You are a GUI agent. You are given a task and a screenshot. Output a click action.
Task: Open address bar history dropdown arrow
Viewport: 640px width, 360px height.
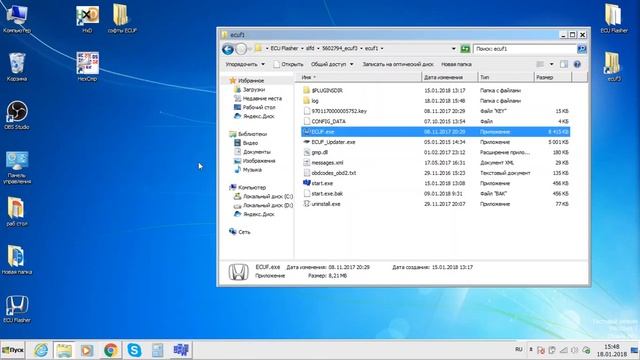coord(453,49)
